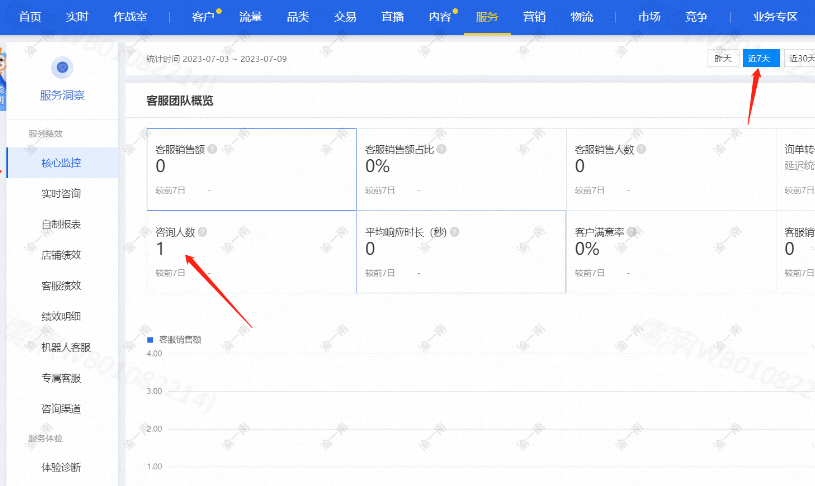Click the 服务绩效 sidebar group label

(45, 134)
